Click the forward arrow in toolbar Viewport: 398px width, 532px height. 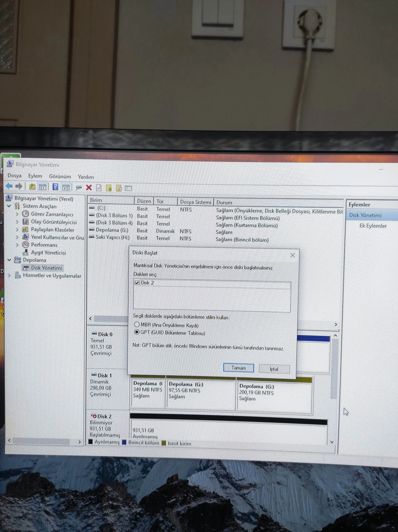(x=19, y=186)
